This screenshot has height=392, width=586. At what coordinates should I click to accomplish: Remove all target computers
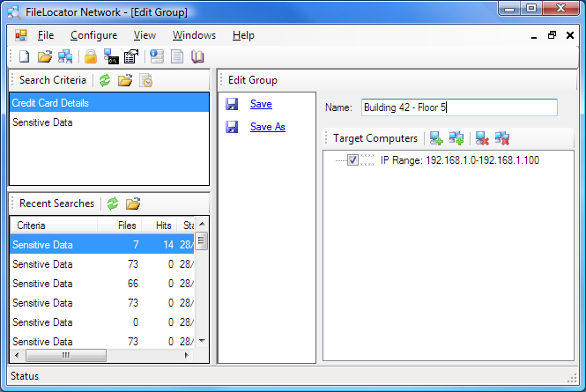502,138
